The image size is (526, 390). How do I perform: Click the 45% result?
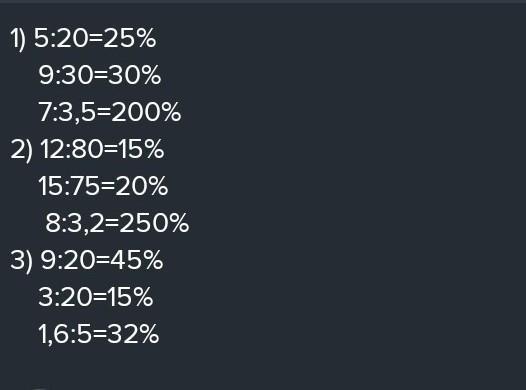pyautogui.click(x=137, y=260)
